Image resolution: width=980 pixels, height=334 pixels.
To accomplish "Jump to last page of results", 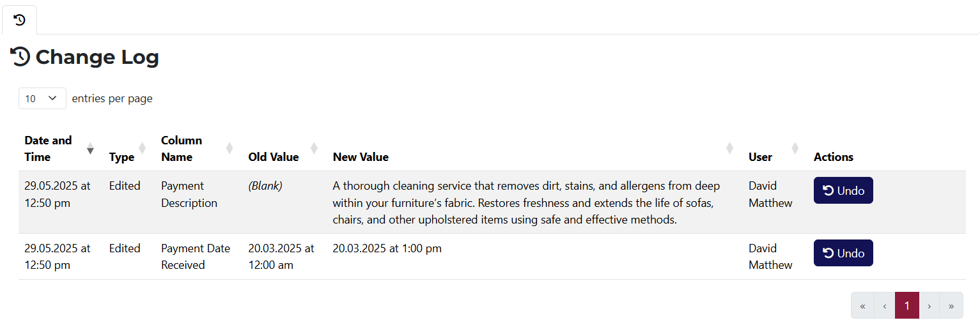I will (951, 306).
